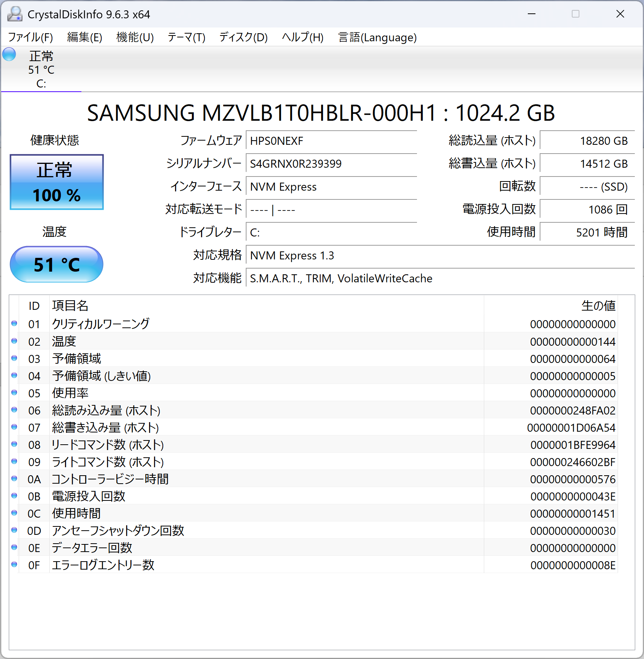644x659 pixels.
Task: Click status dot for データエラー回数 row
Action: coord(14,547)
